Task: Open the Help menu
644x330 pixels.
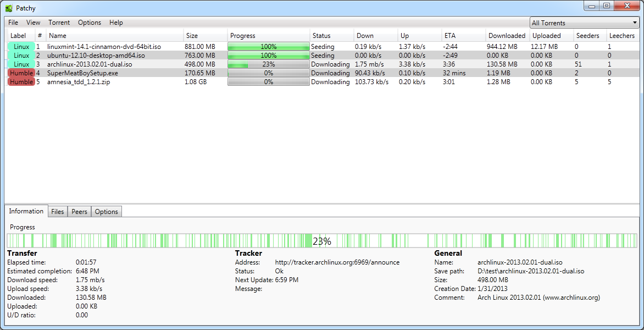Action: (x=116, y=23)
